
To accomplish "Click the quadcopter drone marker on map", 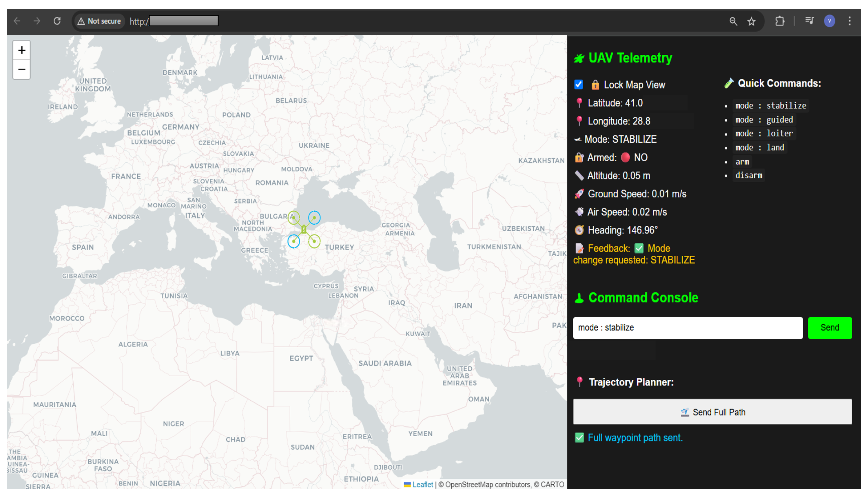I will pos(304,229).
